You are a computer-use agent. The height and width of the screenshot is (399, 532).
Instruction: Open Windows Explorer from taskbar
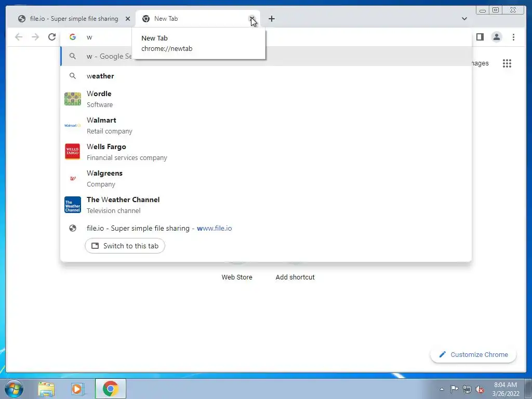pos(46,389)
